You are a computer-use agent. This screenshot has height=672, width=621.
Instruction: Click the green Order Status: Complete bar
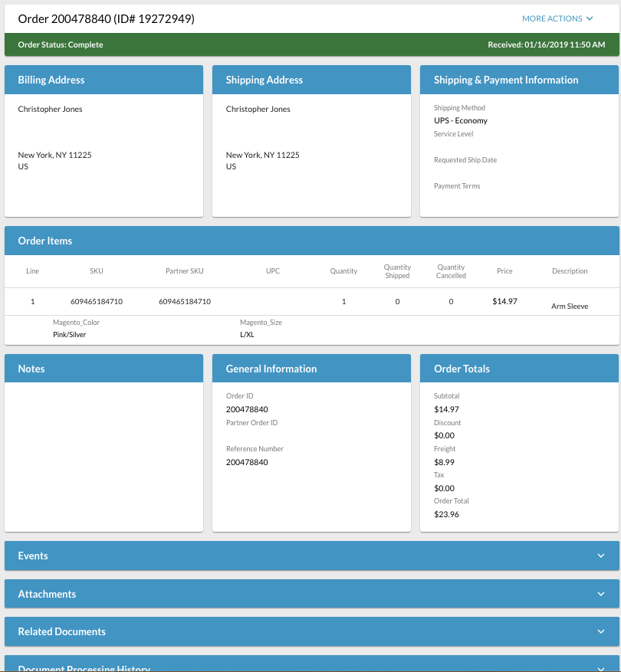coord(311,44)
